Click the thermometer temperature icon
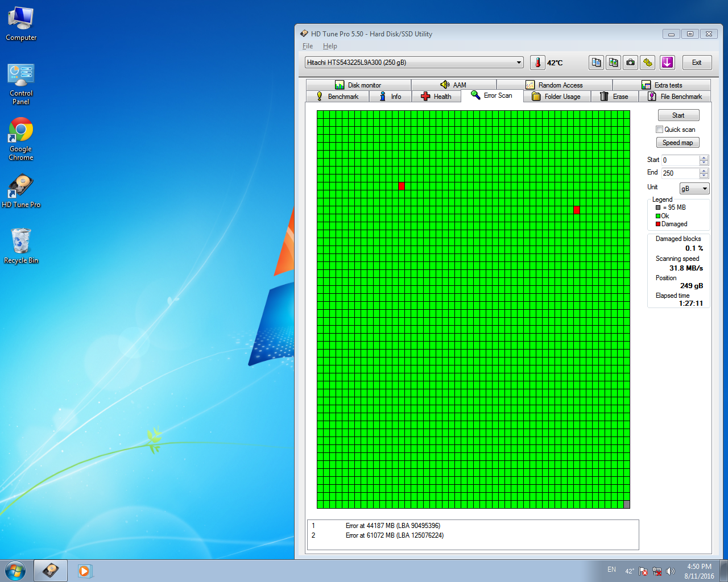Image resolution: width=728 pixels, height=582 pixels. point(537,63)
